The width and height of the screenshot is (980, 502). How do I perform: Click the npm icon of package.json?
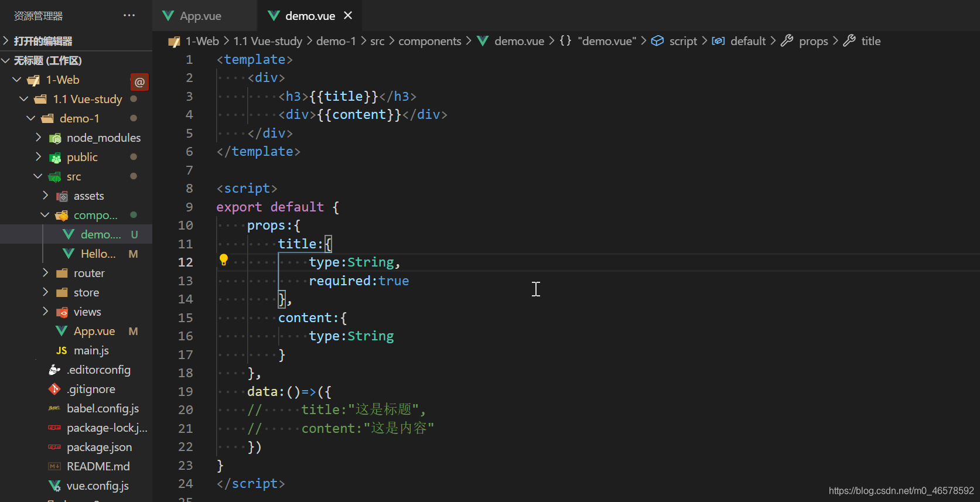(x=54, y=447)
